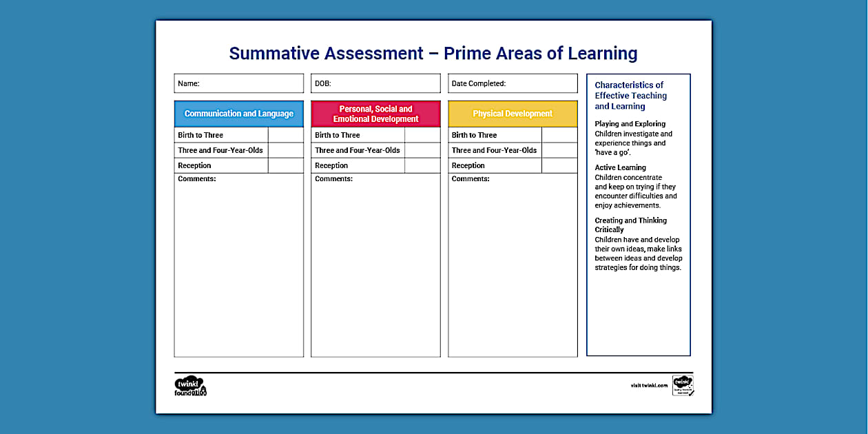
Task: Select the yellow Physical Development header
Action: (x=513, y=113)
